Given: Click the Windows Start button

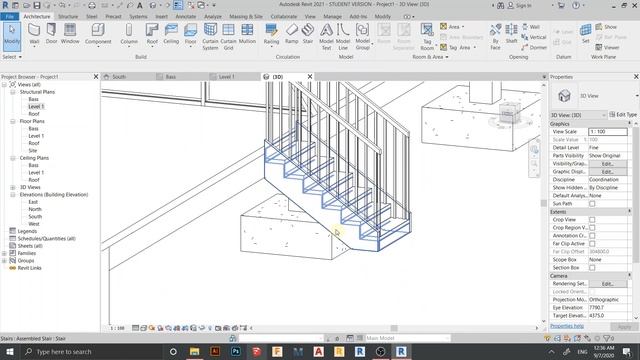Looking at the screenshot, I should coord(10,351).
